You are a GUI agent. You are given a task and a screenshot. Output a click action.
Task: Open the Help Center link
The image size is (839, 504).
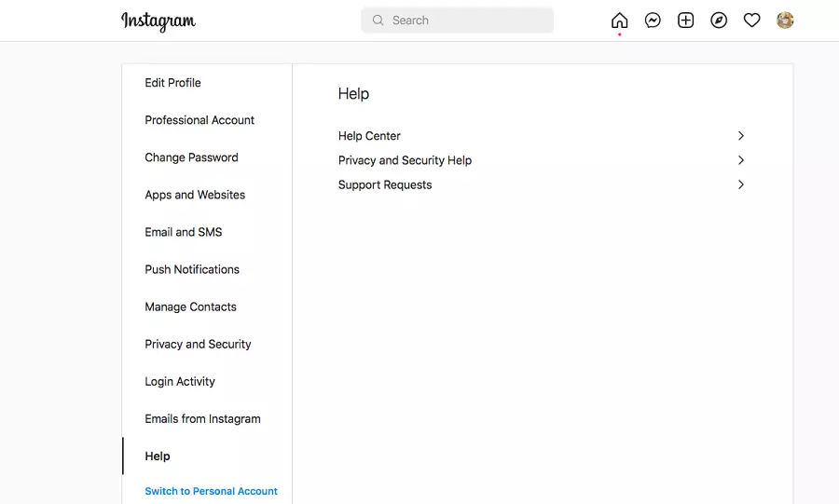[369, 136]
